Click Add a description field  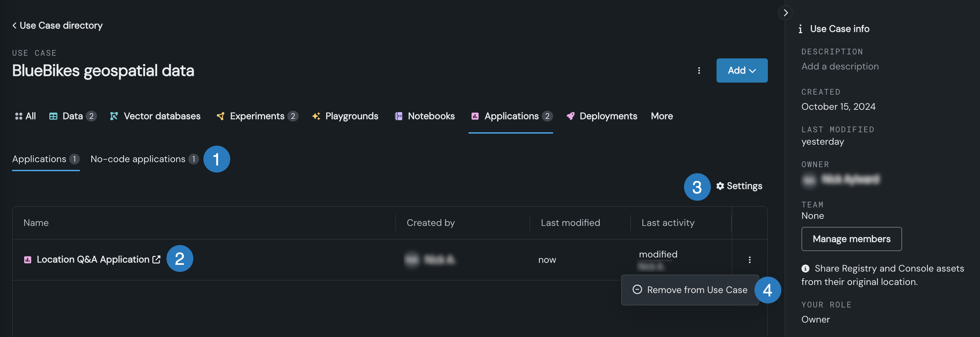pos(840,66)
